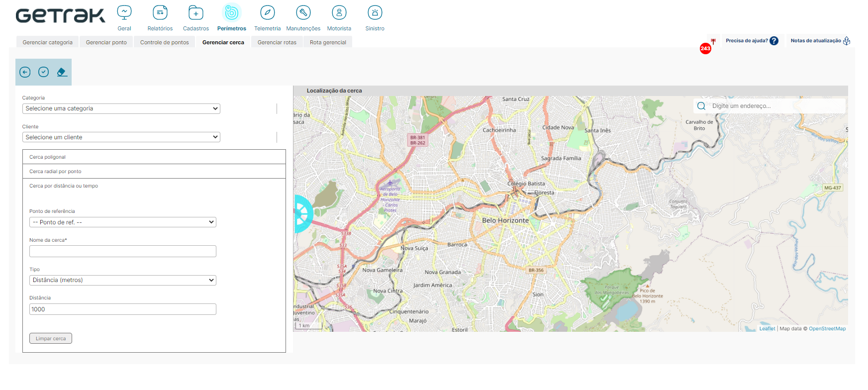Click the eraser clear icon in toolbar

pyautogui.click(x=62, y=72)
